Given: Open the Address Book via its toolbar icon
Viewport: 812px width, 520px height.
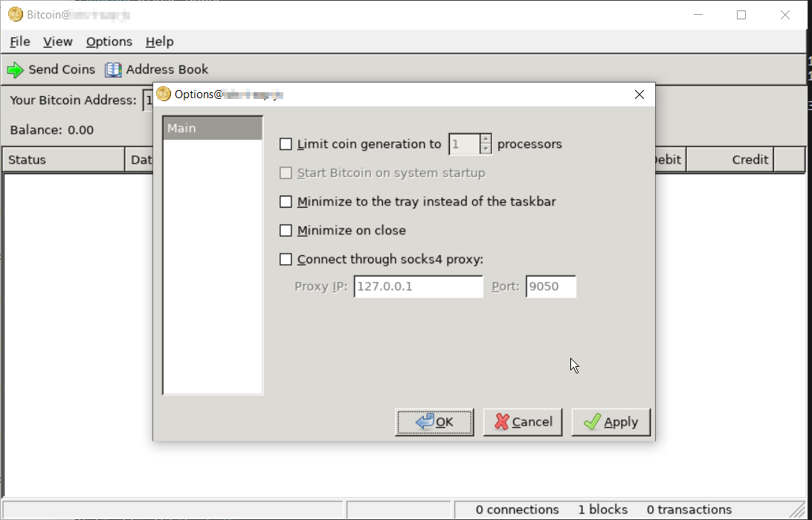Looking at the screenshot, I should point(112,69).
